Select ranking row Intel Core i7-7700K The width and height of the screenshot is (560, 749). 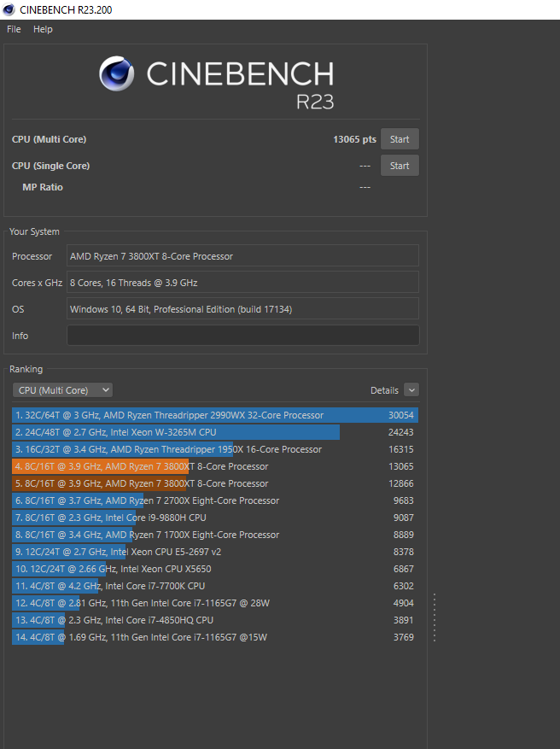click(215, 586)
